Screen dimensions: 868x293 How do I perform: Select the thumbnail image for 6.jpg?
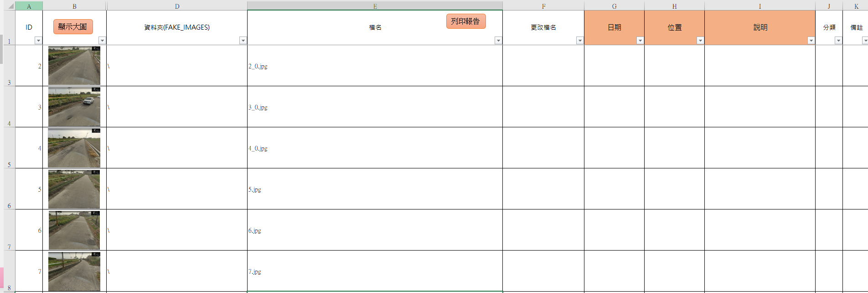(x=74, y=230)
